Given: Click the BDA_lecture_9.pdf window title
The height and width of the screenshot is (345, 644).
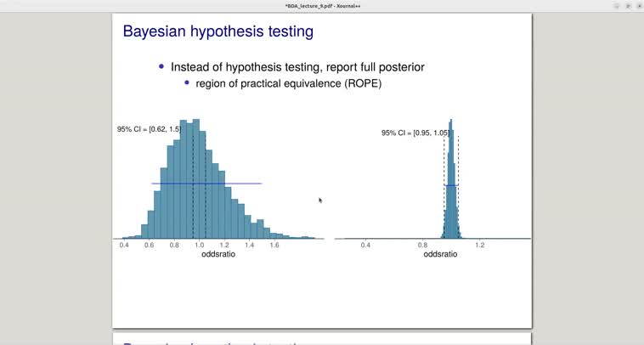Looking at the screenshot, I should (322, 6).
